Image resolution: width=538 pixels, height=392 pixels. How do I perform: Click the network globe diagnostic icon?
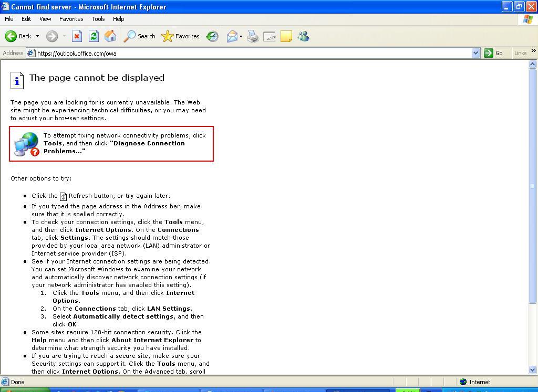click(x=27, y=144)
